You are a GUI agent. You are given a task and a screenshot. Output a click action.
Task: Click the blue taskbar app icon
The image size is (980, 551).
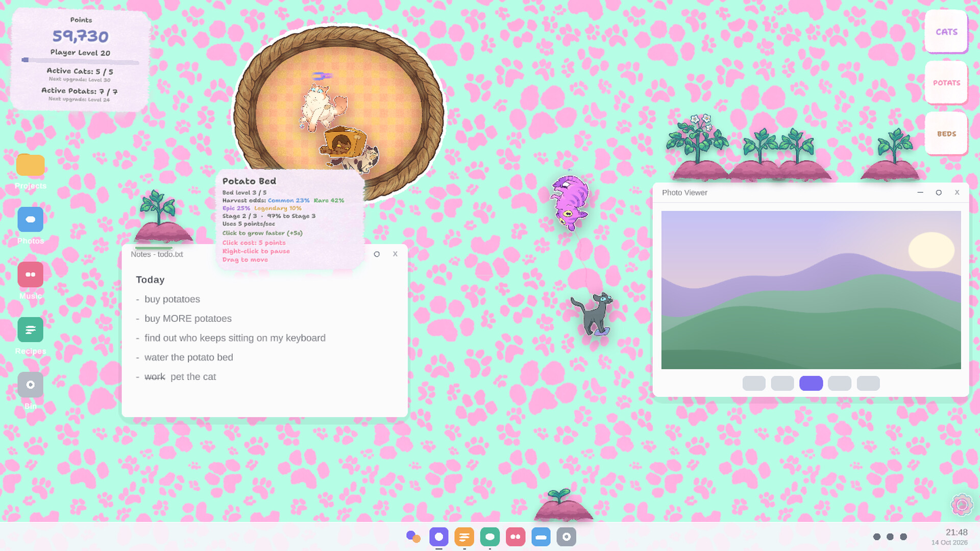click(541, 537)
